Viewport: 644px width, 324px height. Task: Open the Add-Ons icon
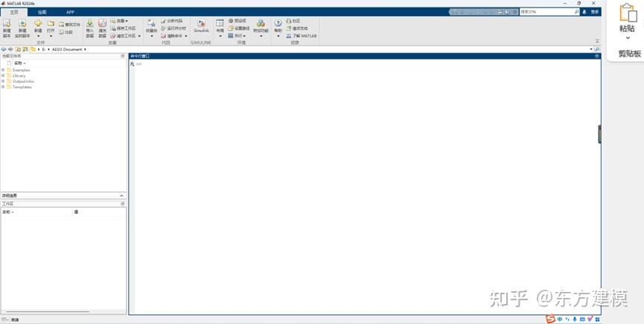click(261, 24)
